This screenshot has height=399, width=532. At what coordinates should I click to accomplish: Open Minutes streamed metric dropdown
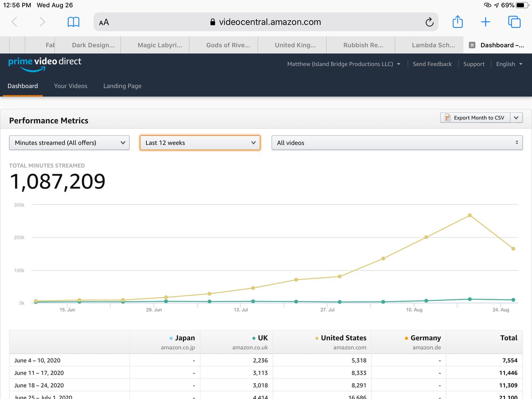tap(69, 143)
